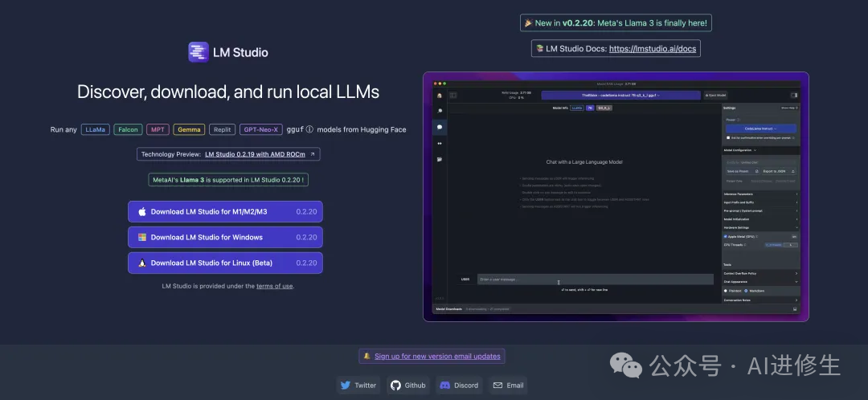Click the info icon next to gguf

[x=309, y=129]
